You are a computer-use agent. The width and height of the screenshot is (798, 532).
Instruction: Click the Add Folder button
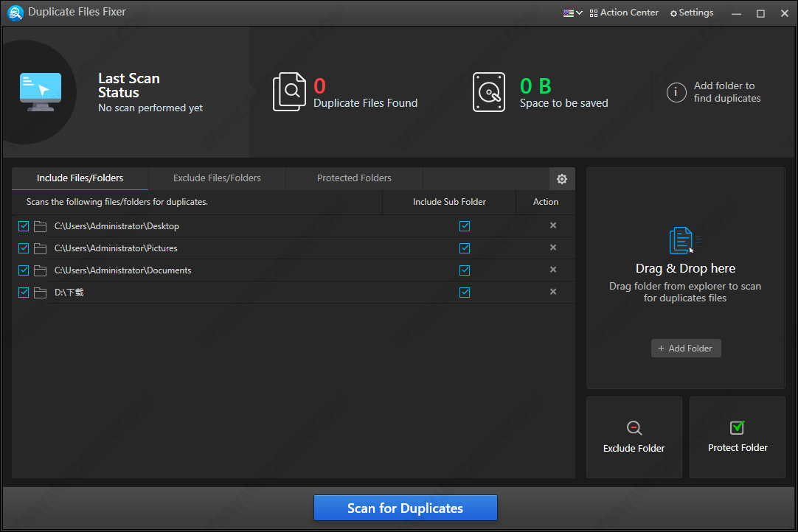(685, 349)
